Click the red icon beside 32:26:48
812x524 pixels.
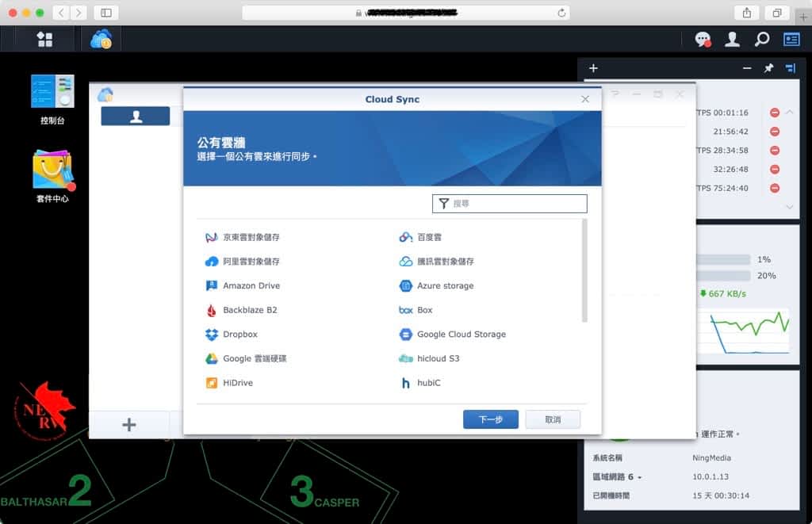coord(775,170)
